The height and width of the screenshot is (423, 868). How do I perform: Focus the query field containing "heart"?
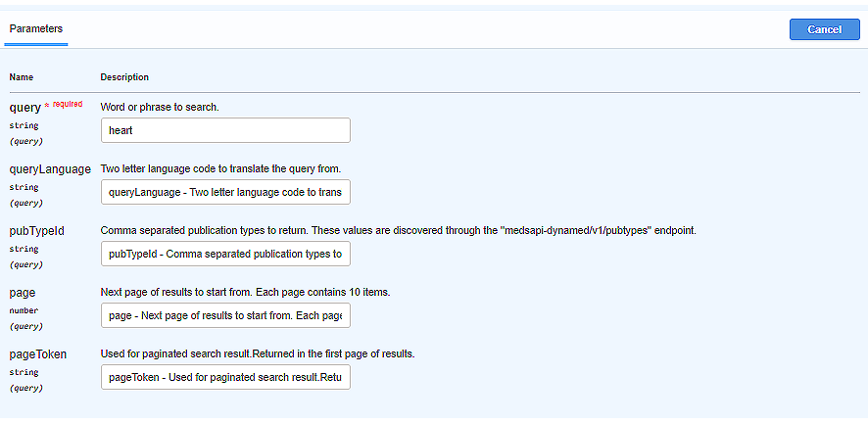[x=225, y=130]
